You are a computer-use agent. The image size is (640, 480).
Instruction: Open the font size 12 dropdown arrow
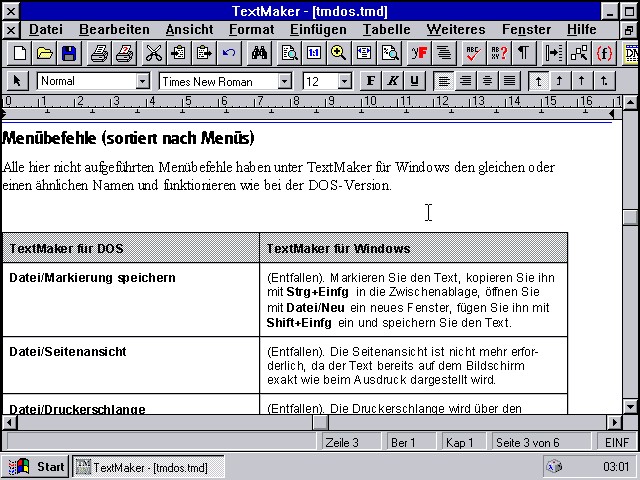click(x=344, y=81)
